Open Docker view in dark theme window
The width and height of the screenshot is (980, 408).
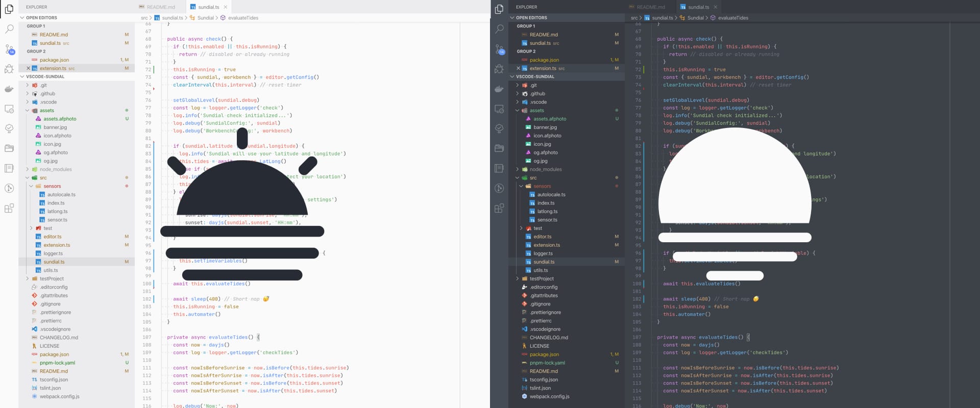[x=499, y=89]
